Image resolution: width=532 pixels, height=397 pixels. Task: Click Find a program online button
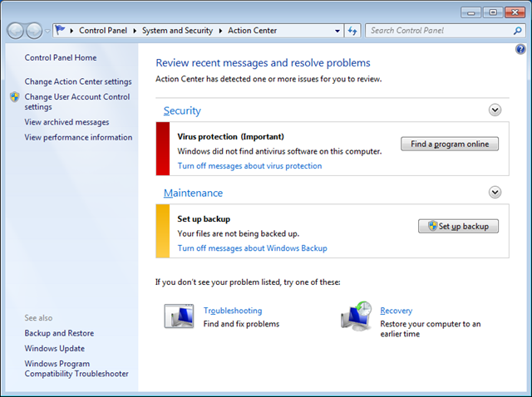[x=450, y=144]
